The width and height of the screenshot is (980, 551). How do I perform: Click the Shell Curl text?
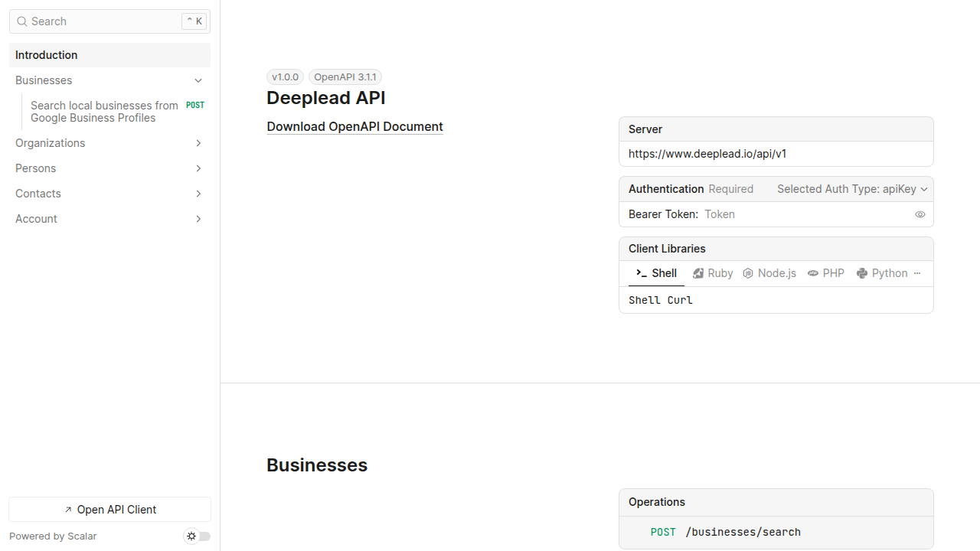[661, 300]
